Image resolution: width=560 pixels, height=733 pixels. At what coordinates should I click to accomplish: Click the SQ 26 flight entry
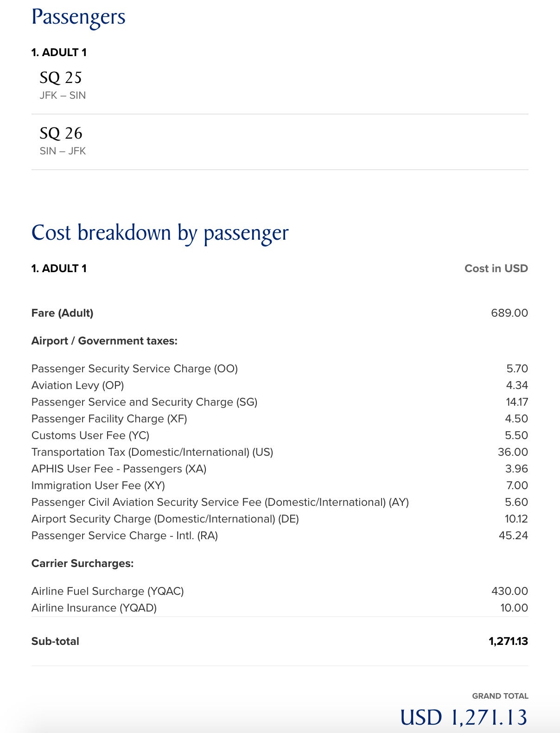click(x=280, y=142)
